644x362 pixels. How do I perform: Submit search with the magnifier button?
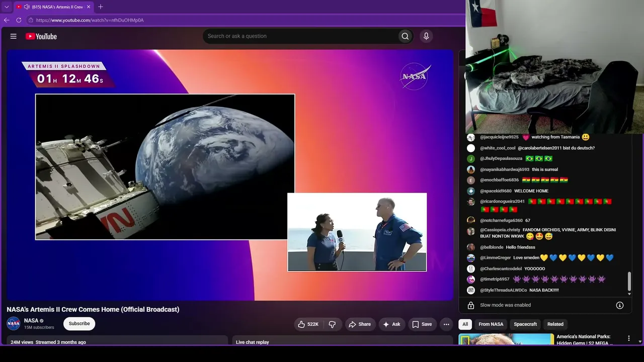point(405,36)
